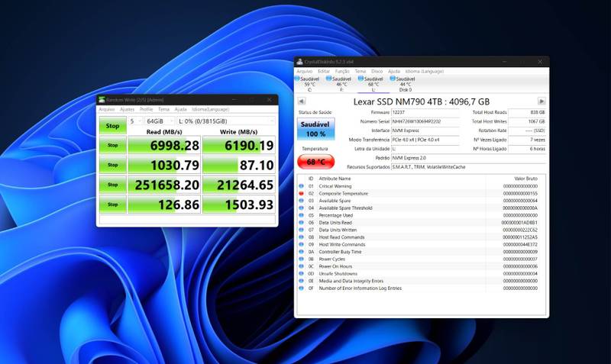Viewport: 611px width, 364px height.
Task: Click the health orb icon of drive C:
Action: click(x=297, y=79)
